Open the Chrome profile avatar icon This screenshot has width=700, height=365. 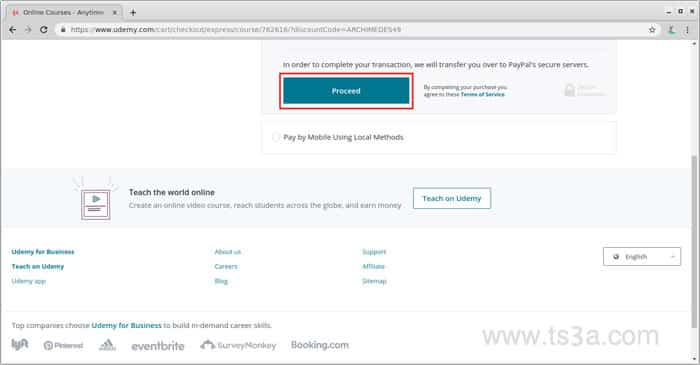pyautogui.click(x=671, y=30)
